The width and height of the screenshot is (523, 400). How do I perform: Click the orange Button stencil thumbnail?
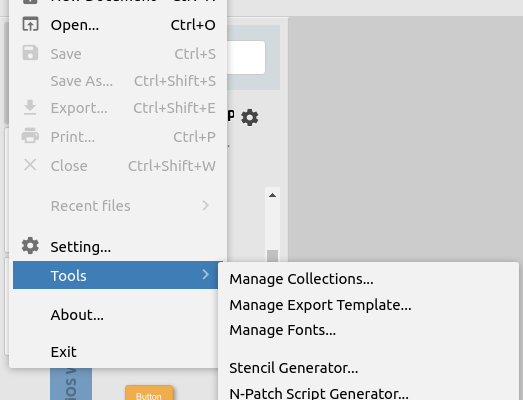pos(149,393)
